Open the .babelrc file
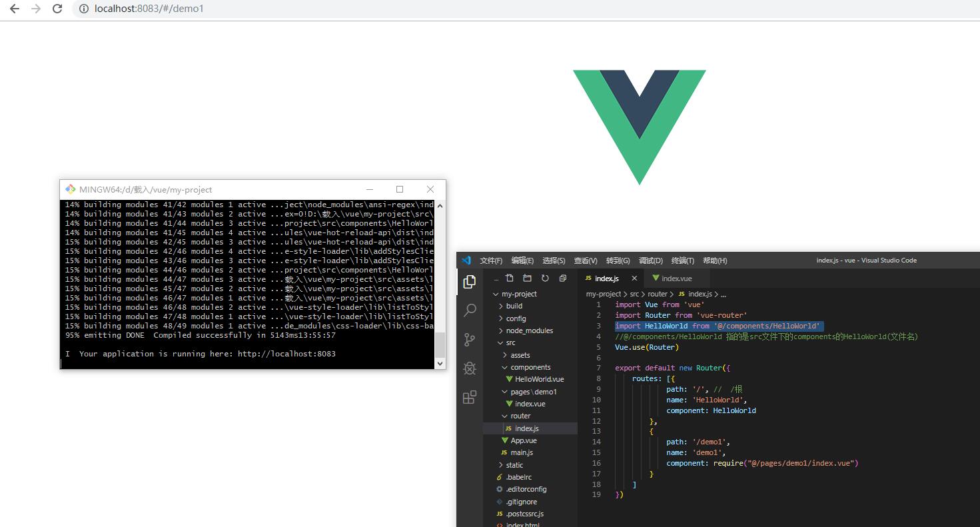 pos(514,477)
